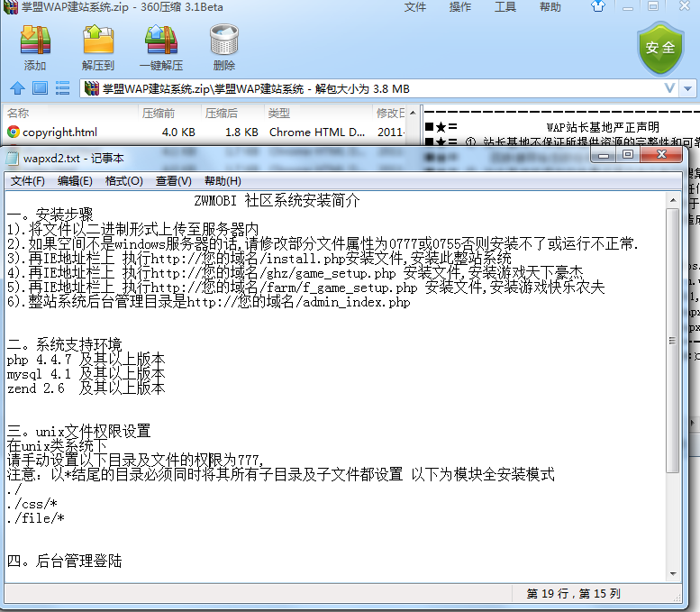Click the archive path input field
Viewport: 700px width, 612px height.
tap(379, 88)
